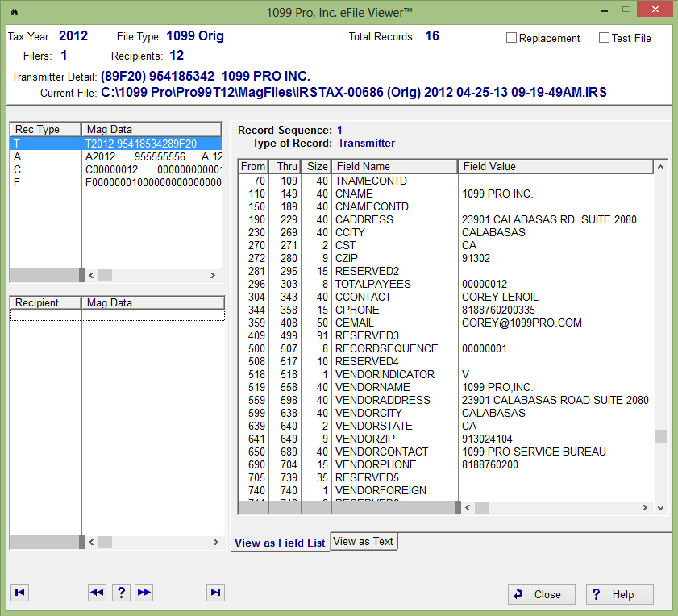Switch to View as Text tab

click(364, 542)
